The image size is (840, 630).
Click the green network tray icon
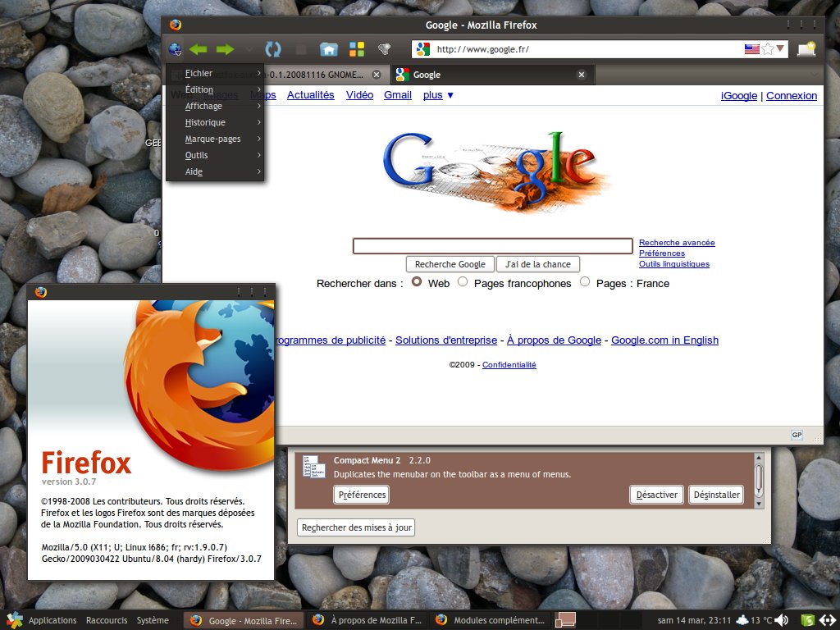(808, 620)
